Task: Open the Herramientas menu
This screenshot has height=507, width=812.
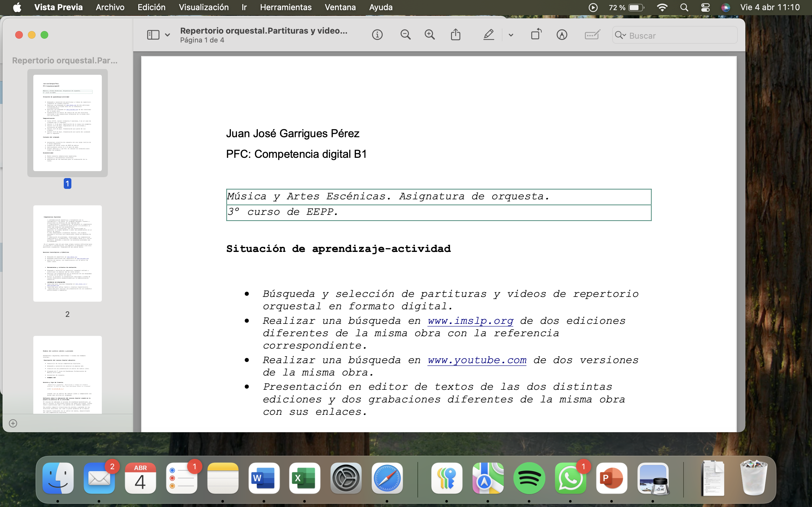Action: point(285,7)
